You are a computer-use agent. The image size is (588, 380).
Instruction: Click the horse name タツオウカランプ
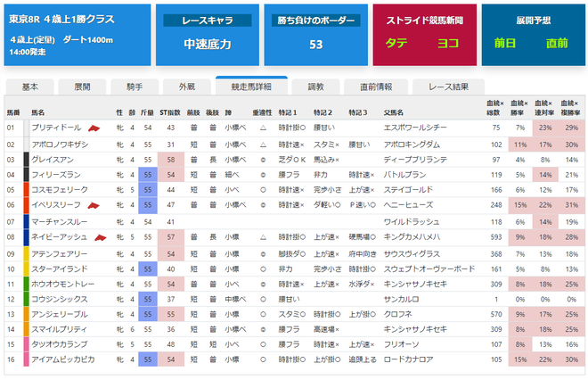60,344
